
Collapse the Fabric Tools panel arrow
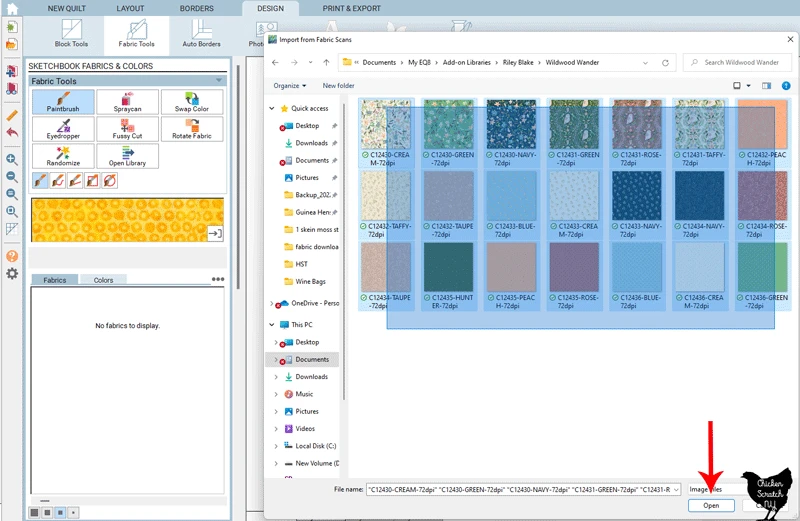pyautogui.click(x=219, y=81)
